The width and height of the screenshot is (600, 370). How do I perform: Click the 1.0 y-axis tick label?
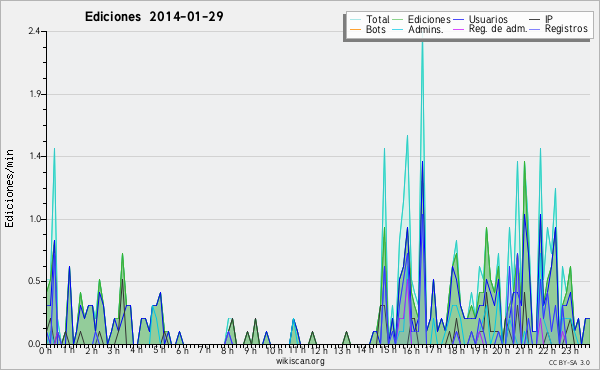coord(34,219)
